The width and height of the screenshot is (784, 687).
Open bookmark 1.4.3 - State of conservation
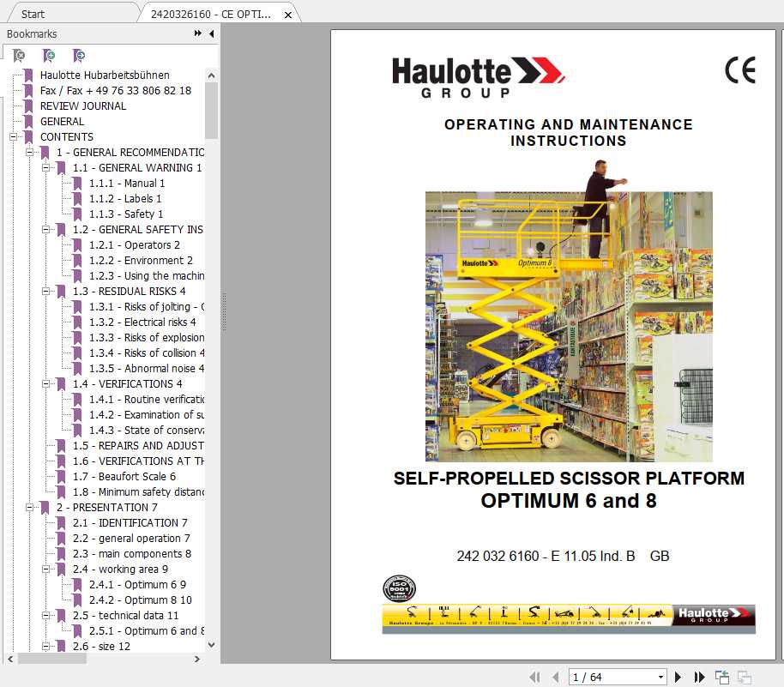[147, 431]
